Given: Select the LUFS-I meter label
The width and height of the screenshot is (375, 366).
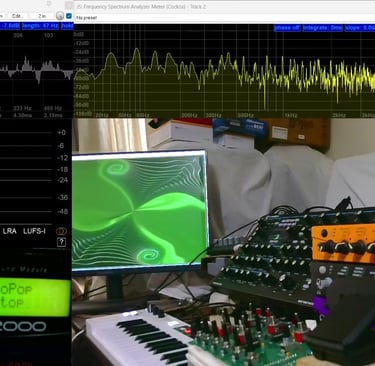Looking at the screenshot, I should (34, 231).
